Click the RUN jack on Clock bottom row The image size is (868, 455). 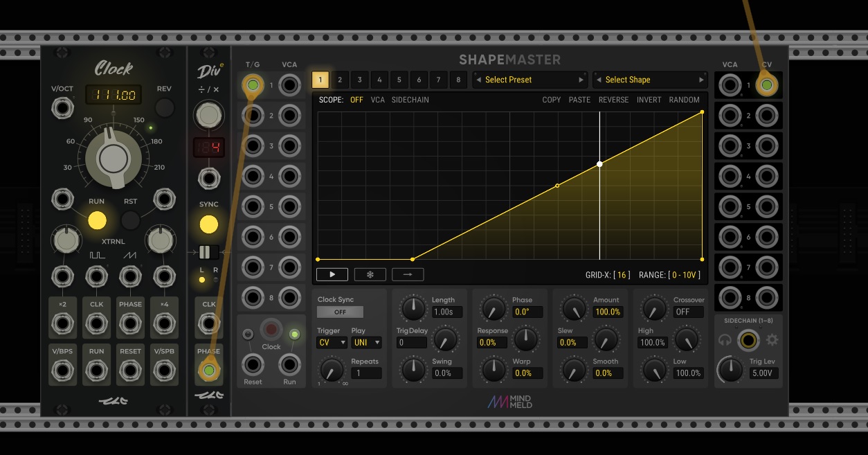tap(96, 371)
